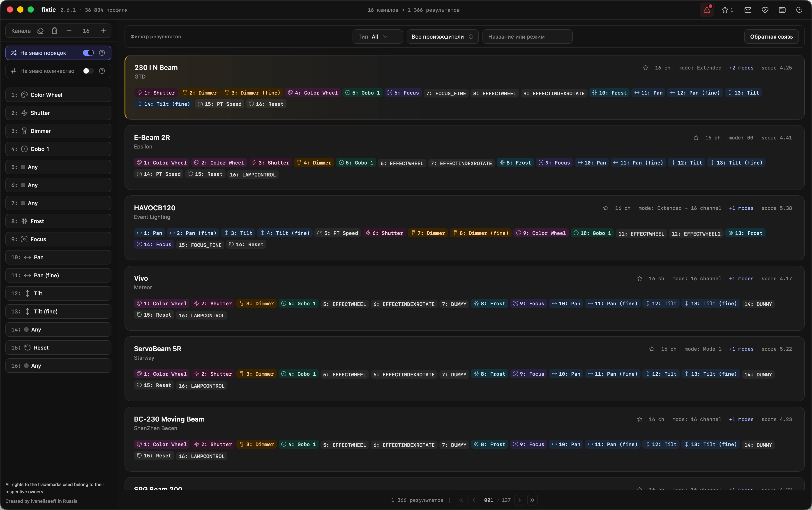Screen dimensions: 812x510
Task: Decrease channel count with minus button
Action: click(x=69, y=31)
